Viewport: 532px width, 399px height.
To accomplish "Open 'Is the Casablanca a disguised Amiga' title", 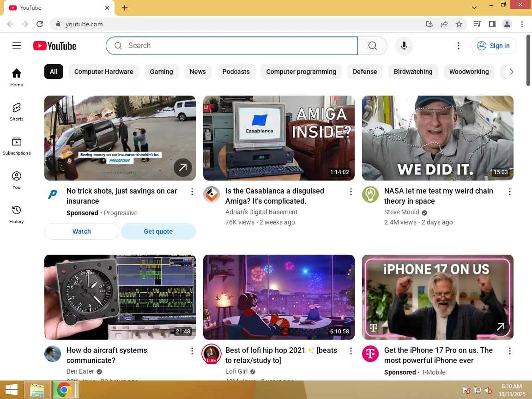I will (x=274, y=196).
